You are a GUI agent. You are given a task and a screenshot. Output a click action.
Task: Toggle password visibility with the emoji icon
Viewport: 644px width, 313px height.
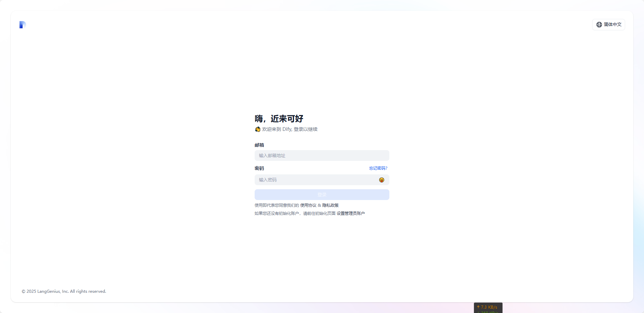pos(381,180)
